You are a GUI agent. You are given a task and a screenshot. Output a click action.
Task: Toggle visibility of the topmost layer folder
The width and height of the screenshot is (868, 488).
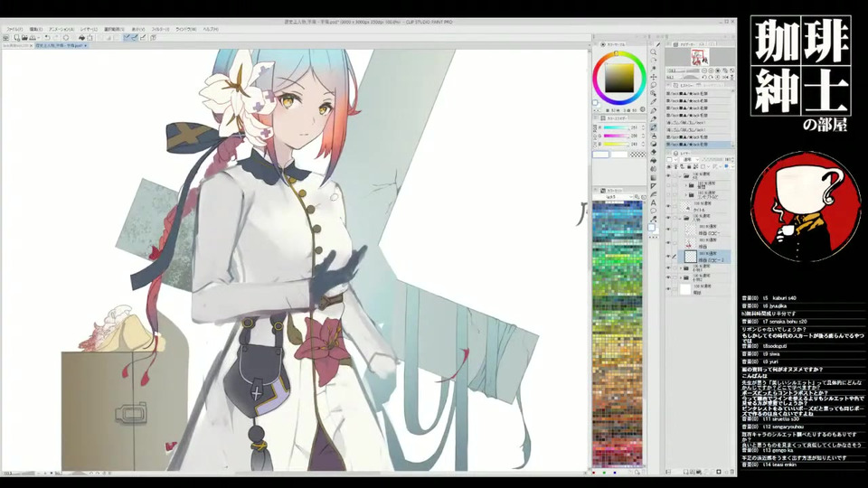click(668, 175)
